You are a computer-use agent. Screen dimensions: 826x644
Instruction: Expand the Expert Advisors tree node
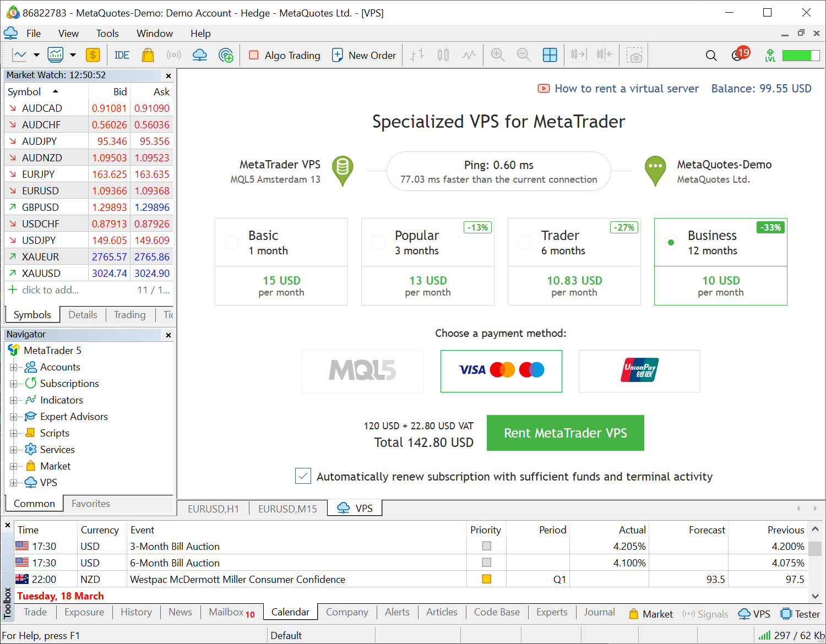click(13, 417)
